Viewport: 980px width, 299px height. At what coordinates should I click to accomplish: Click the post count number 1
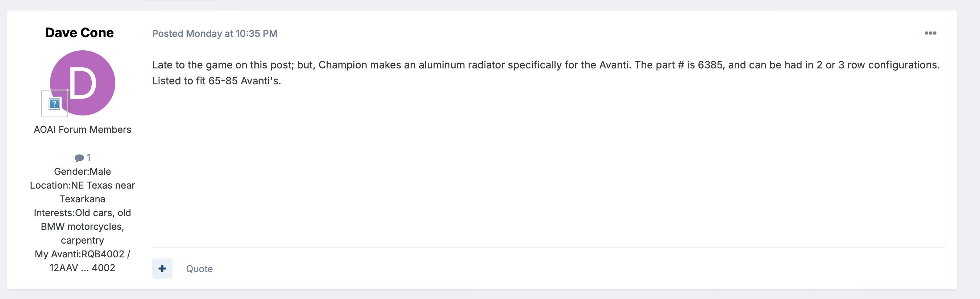point(88,158)
